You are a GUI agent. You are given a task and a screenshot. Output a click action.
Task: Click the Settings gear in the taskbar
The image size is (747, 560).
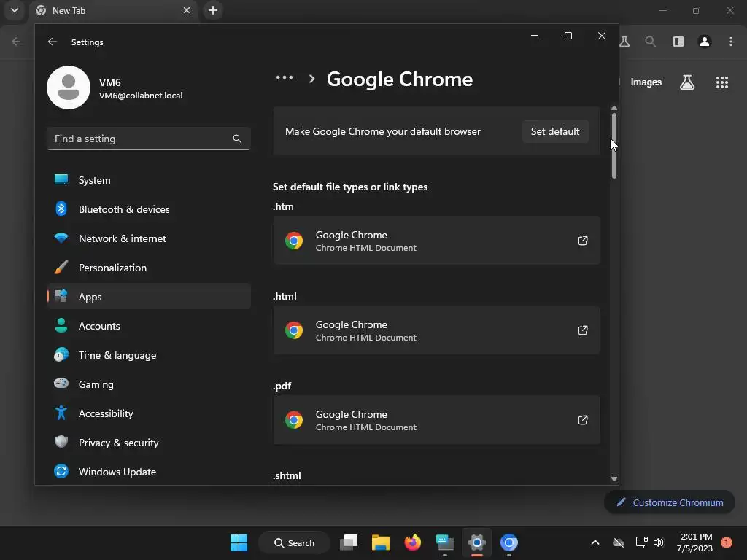tap(476, 542)
